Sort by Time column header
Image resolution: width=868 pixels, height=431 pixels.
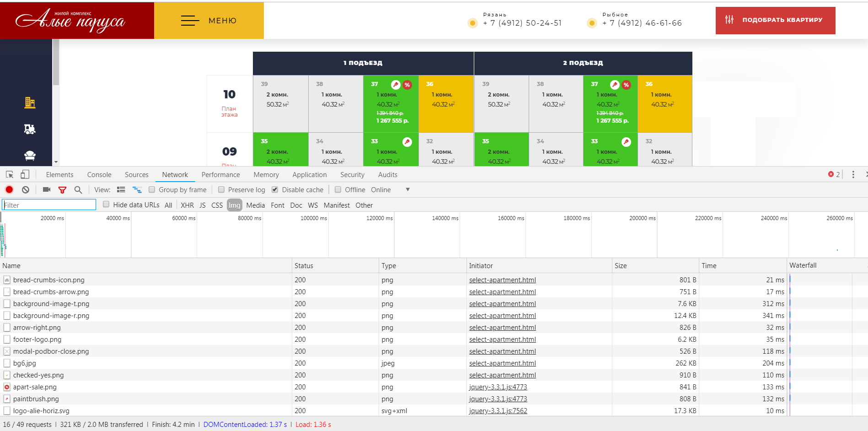743,265
